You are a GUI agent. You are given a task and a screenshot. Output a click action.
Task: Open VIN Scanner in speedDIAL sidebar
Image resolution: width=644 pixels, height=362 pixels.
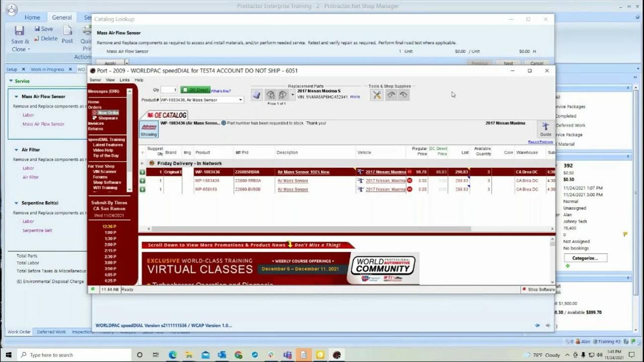pyautogui.click(x=105, y=171)
